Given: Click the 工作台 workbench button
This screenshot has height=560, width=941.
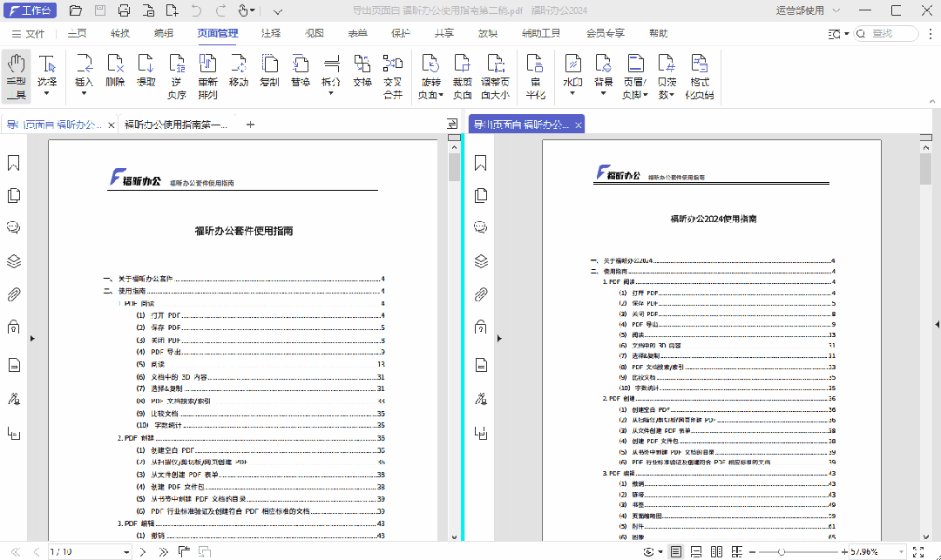Looking at the screenshot, I should (30, 11).
